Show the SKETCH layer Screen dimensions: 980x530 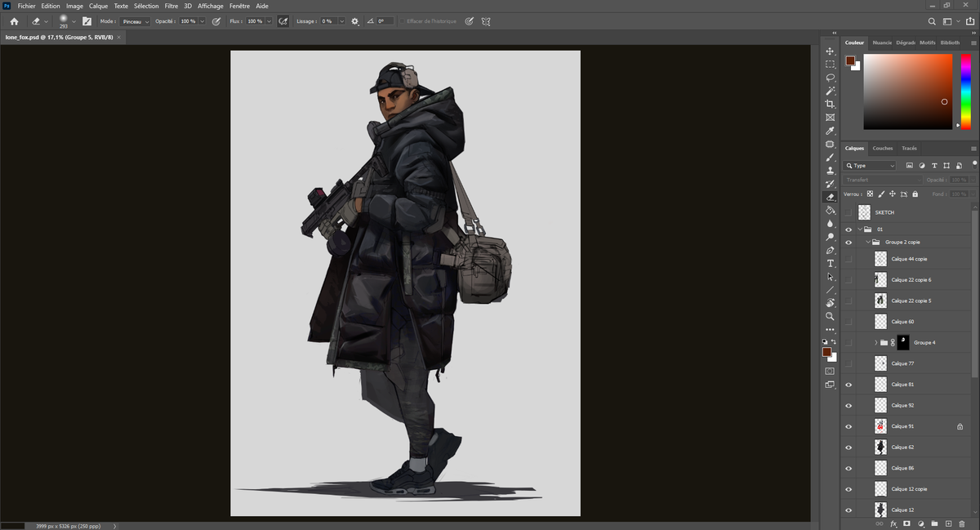(x=849, y=212)
